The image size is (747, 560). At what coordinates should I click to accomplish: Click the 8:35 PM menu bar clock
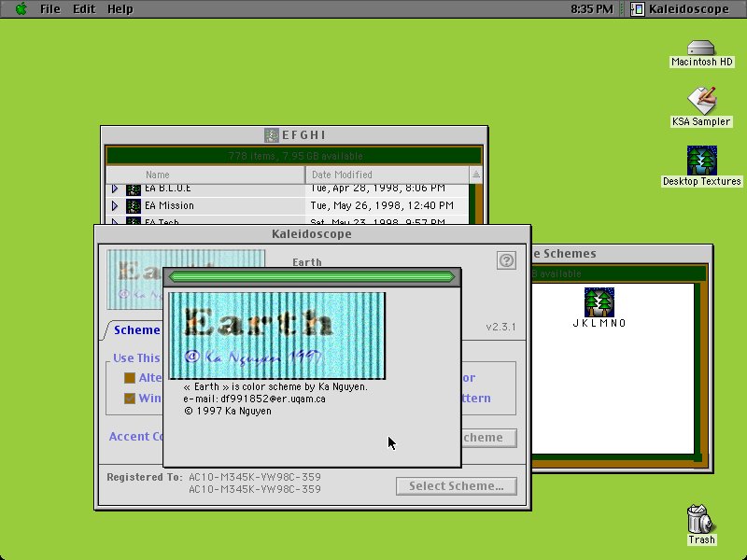(591, 9)
